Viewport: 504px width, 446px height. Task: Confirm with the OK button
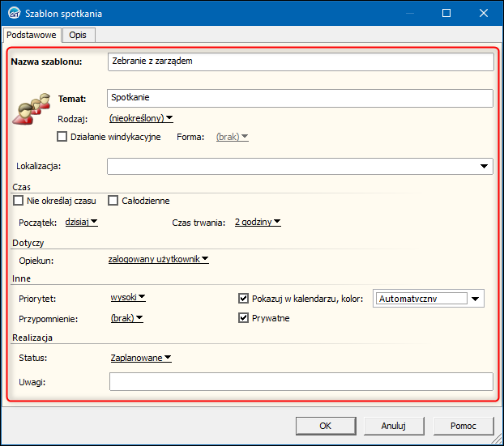[326, 426]
